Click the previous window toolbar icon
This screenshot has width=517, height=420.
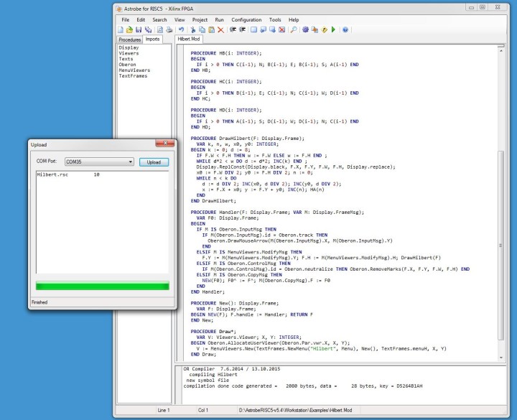point(263,29)
